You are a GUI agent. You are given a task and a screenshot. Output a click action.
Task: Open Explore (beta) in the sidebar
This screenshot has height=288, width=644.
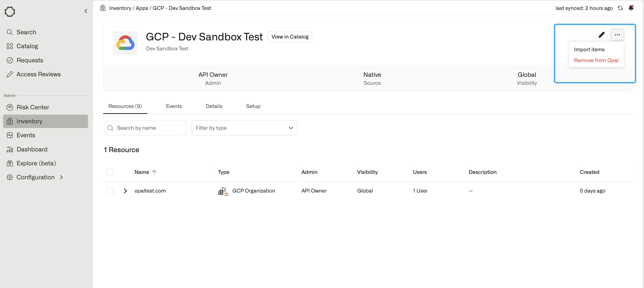click(x=36, y=163)
